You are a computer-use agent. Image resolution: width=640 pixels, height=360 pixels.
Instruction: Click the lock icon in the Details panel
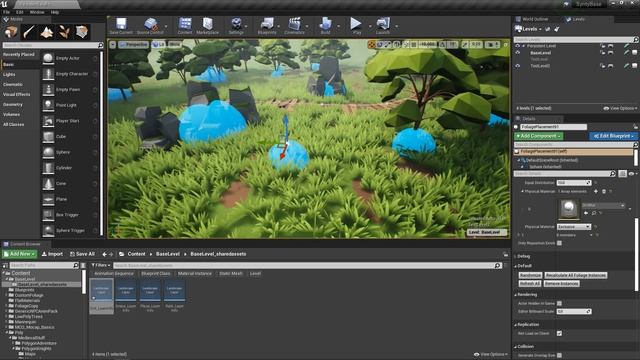tap(635, 127)
